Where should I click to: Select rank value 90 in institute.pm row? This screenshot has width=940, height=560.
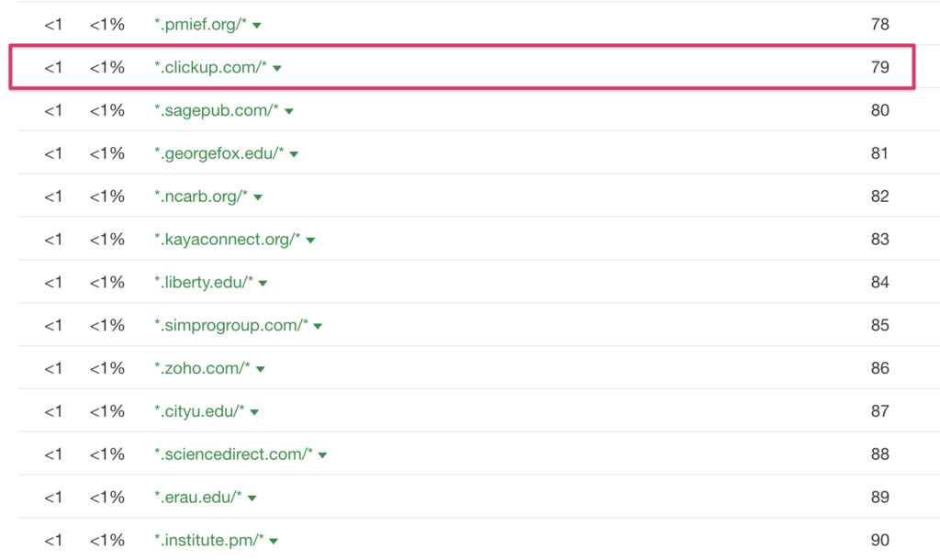(x=880, y=540)
